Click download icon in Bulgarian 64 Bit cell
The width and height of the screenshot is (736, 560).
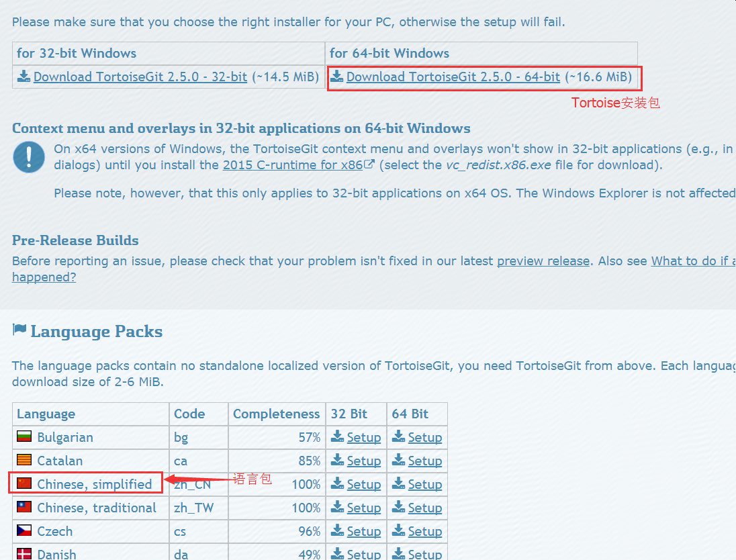(398, 436)
